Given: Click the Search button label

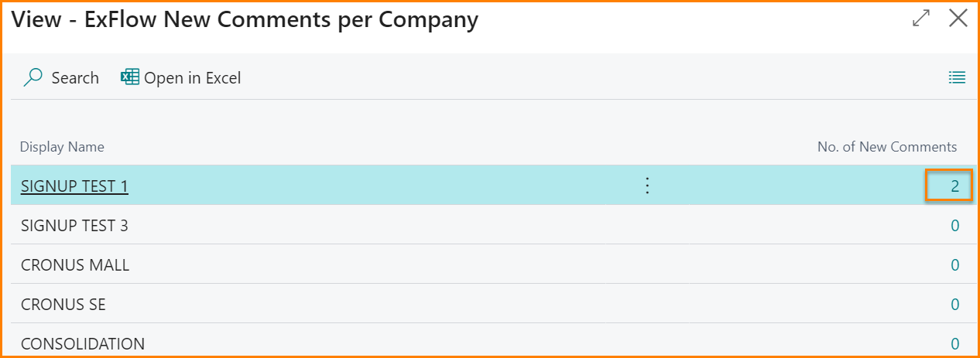Looking at the screenshot, I should click(x=75, y=78).
